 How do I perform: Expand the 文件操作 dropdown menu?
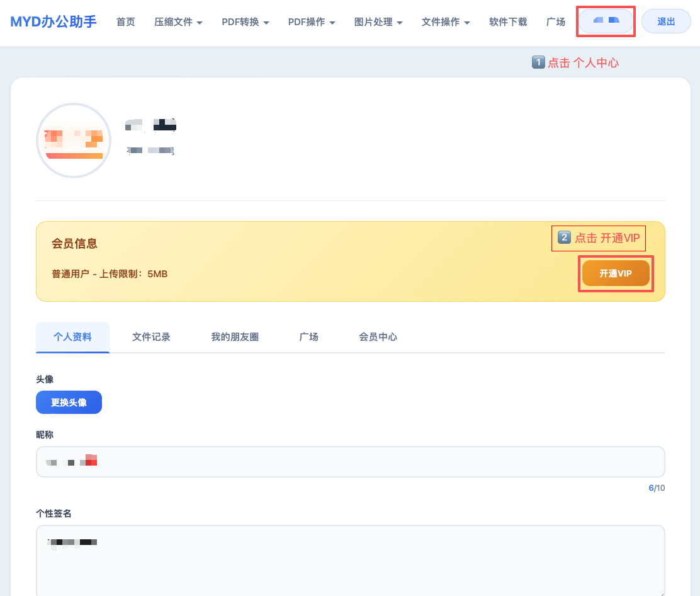pos(446,22)
